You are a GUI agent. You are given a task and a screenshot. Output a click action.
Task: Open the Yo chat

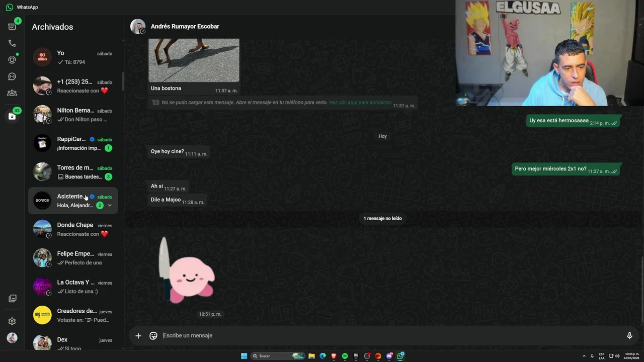click(73, 57)
